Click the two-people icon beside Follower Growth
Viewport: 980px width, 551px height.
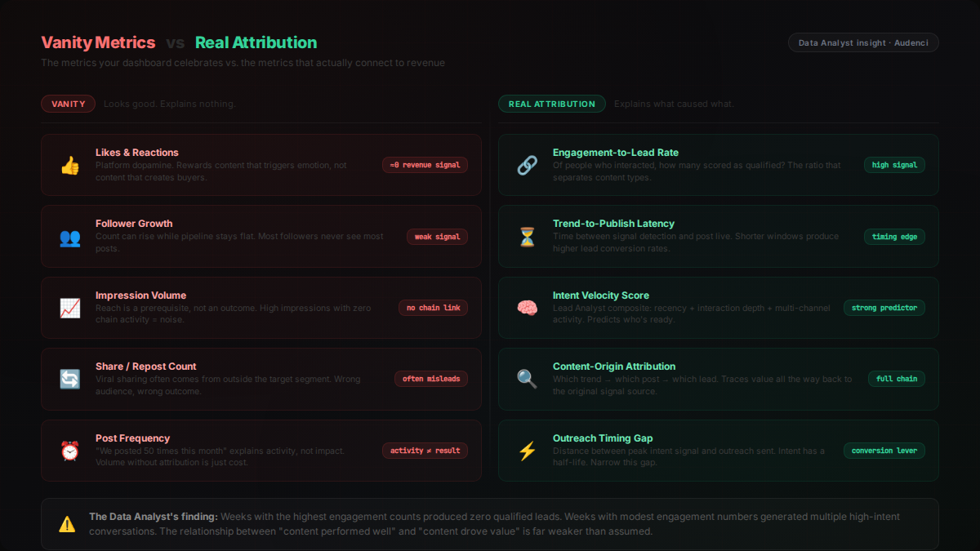(69, 238)
